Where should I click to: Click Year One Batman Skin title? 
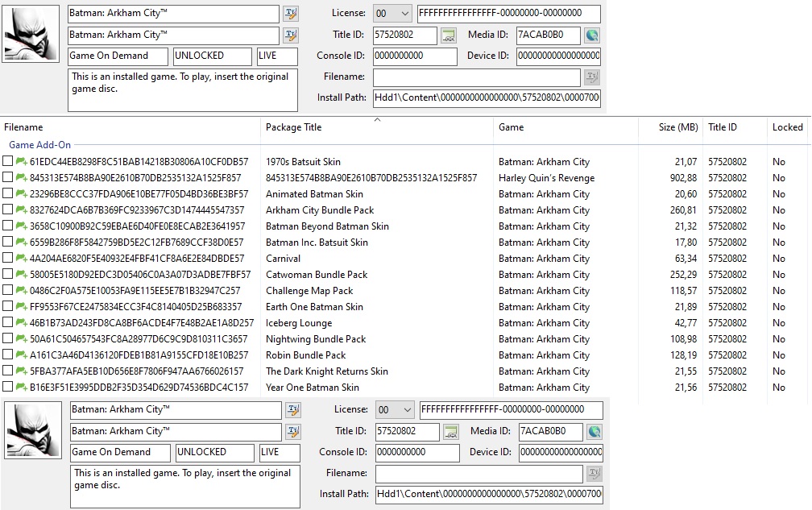pyautogui.click(x=313, y=388)
